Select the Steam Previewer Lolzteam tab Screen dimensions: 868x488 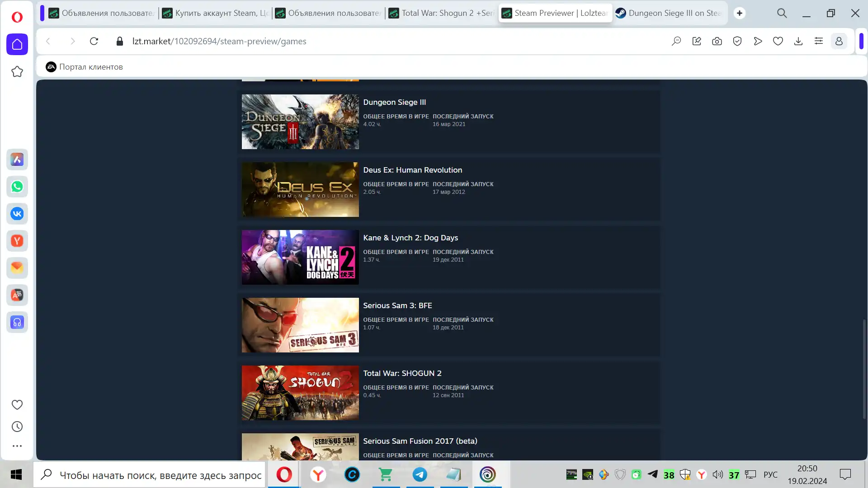(x=556, y=13)
